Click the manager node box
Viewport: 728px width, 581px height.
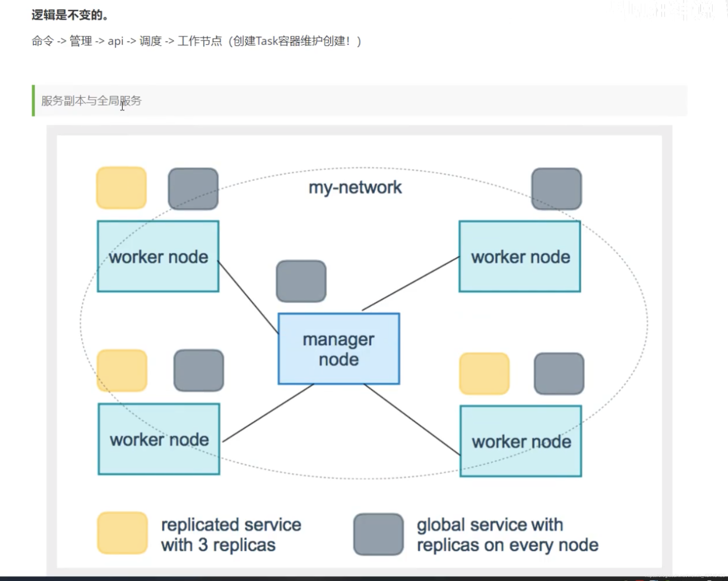(339, 349)
